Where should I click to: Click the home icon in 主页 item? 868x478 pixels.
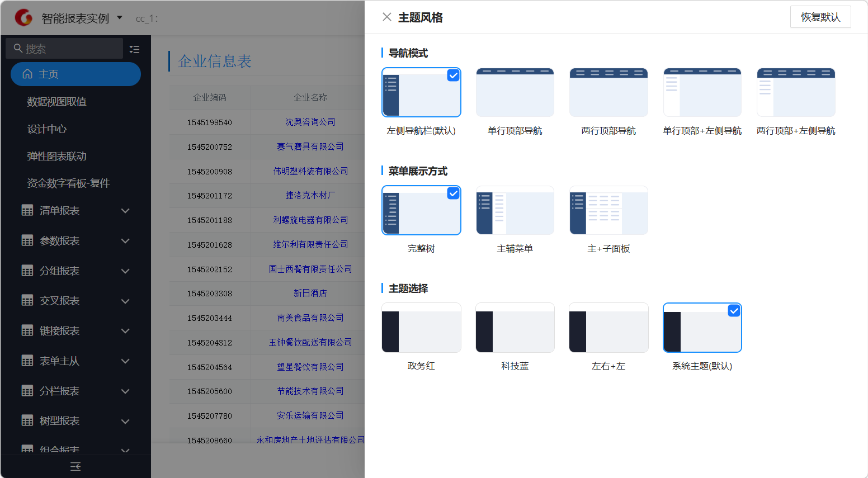coord(27,74)
